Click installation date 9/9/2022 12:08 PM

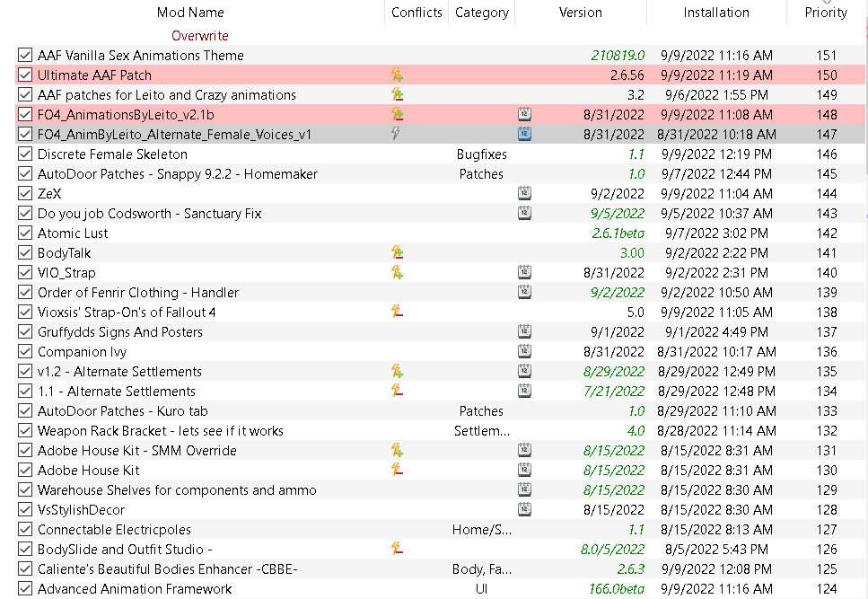click(x=716, y=569)
